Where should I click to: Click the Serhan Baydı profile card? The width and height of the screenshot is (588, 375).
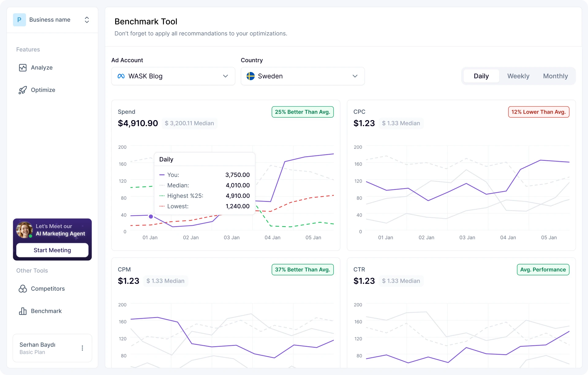52,348
